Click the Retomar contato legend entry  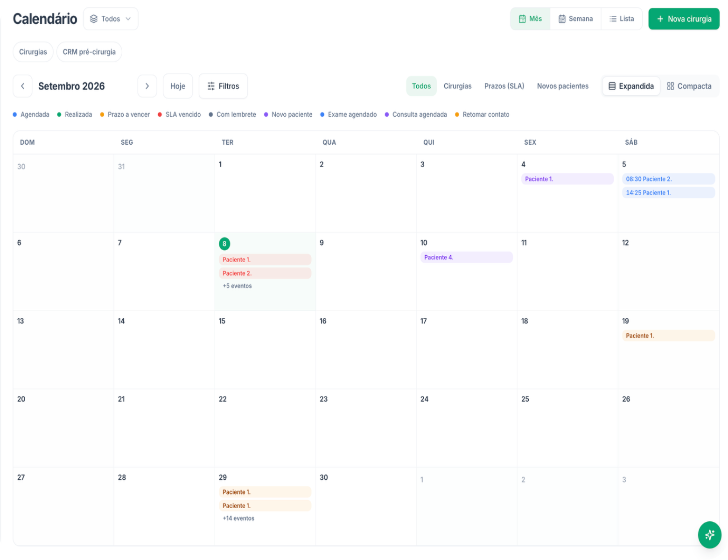tap(482, 115)
